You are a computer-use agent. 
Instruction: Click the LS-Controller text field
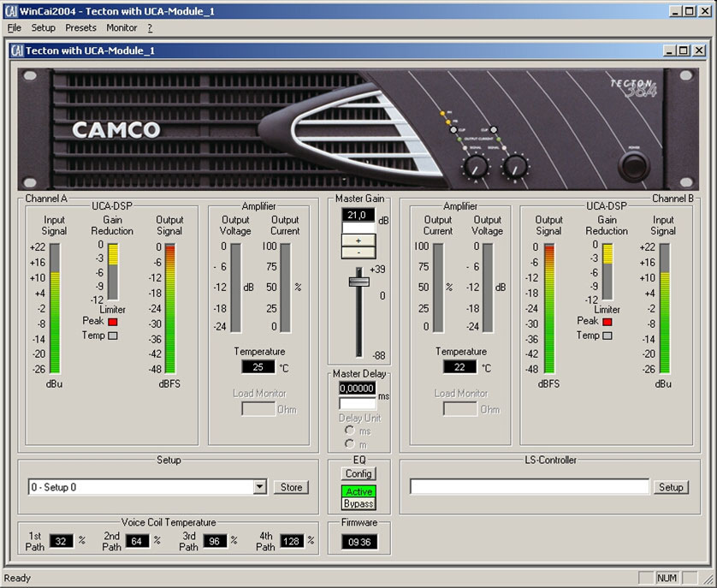(x=529, y=487)
